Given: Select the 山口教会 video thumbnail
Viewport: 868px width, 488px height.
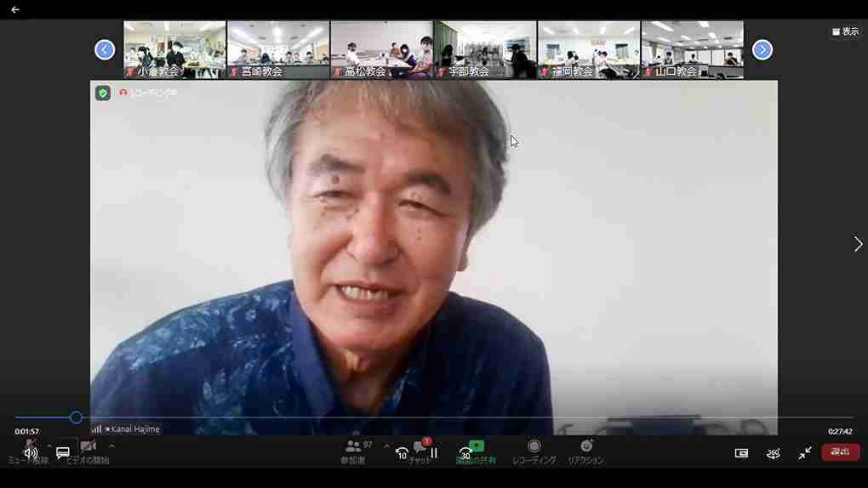Looking at the screenshot, I should click(x=693, y=50).
